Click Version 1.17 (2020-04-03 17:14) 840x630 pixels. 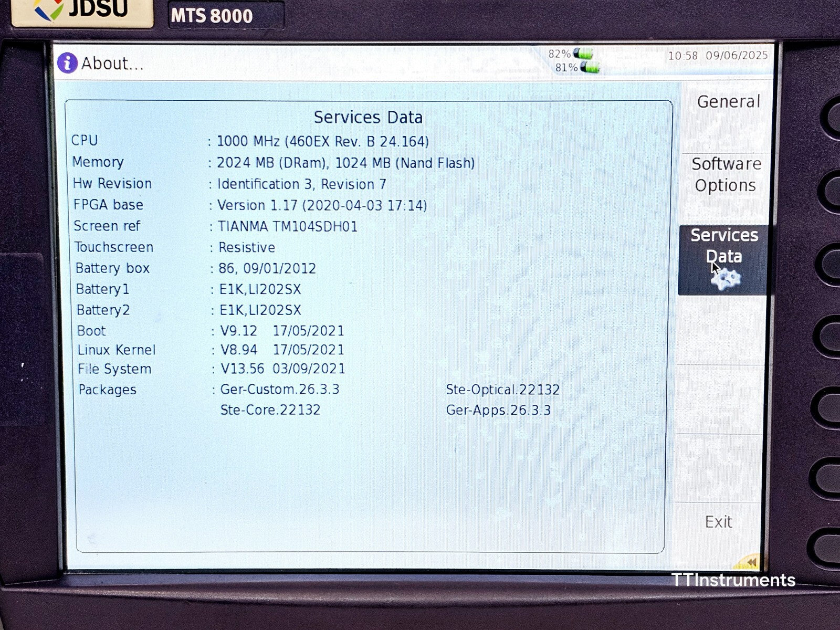pyautogui.click(x=322, y=205)
